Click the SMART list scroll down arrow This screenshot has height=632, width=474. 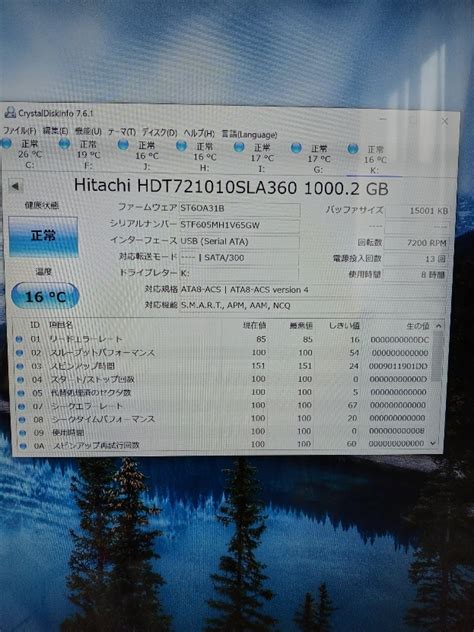tap(433, 443)
